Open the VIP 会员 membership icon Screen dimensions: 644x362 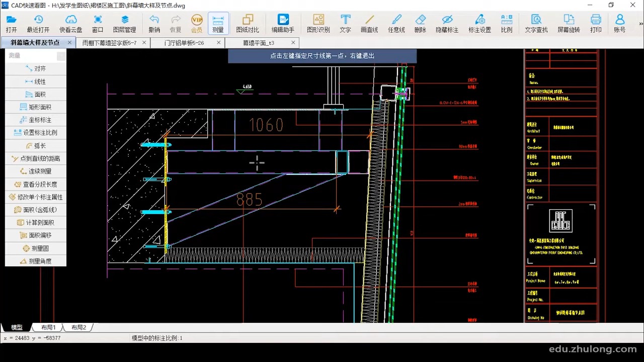coord(197,24)
